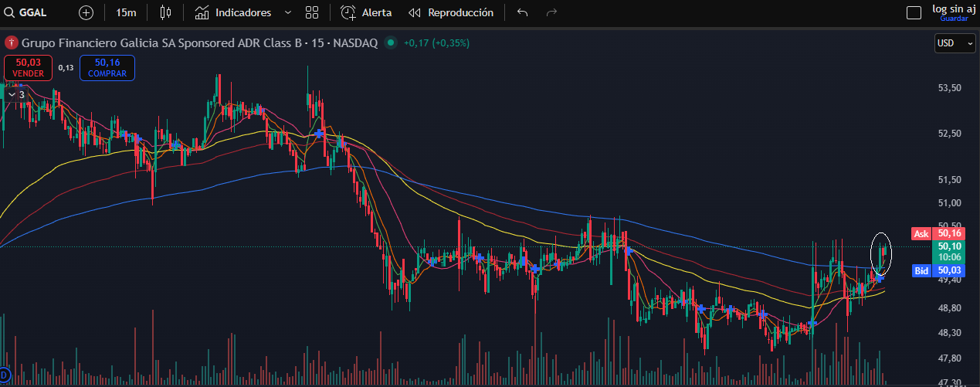Open the USD currency dropdown
980x387 pixels.
point(955,44)
